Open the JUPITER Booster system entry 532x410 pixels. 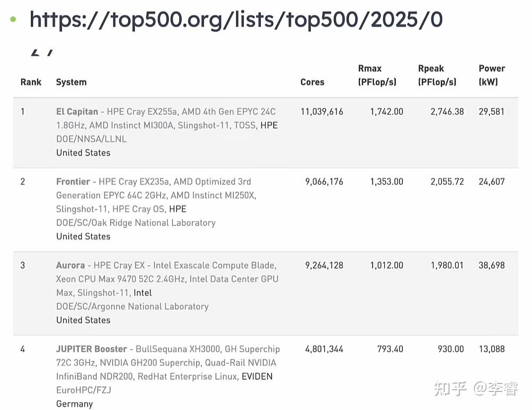point(91,349)
